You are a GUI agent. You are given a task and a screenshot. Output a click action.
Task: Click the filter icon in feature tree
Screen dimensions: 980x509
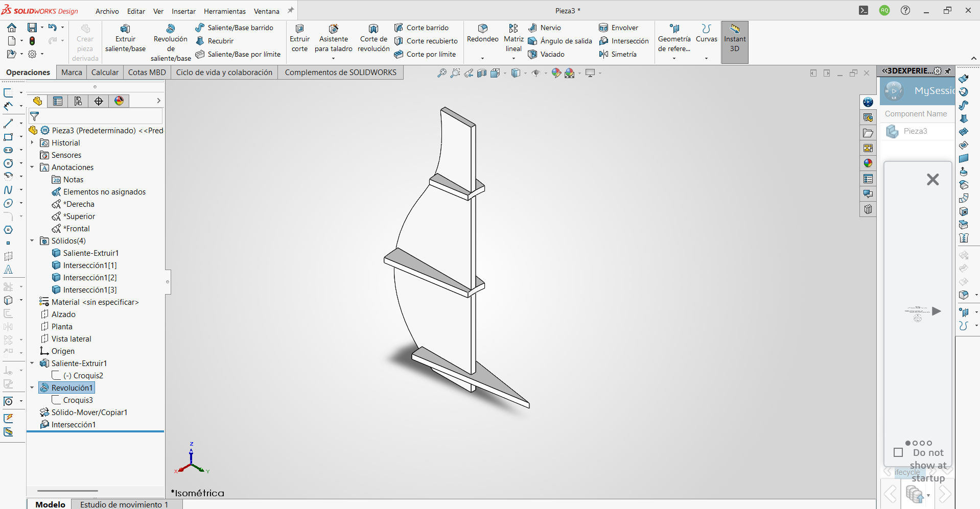point(35,116)
